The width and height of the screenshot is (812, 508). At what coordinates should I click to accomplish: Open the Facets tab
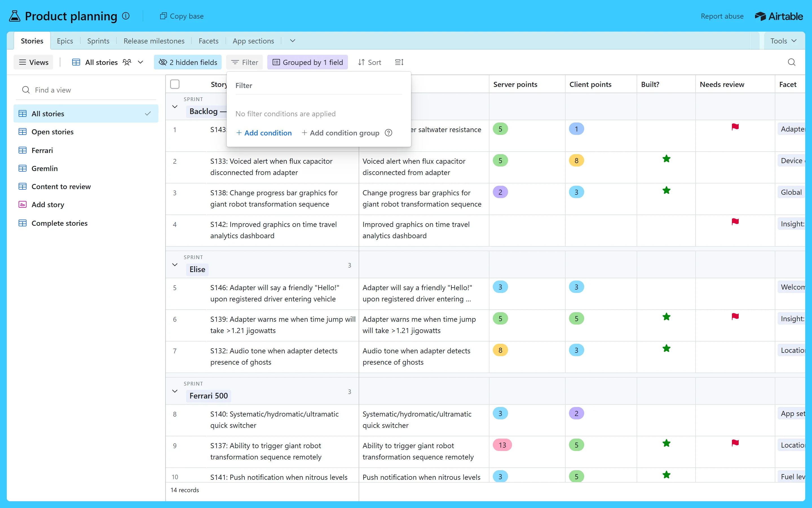(208, 41)
